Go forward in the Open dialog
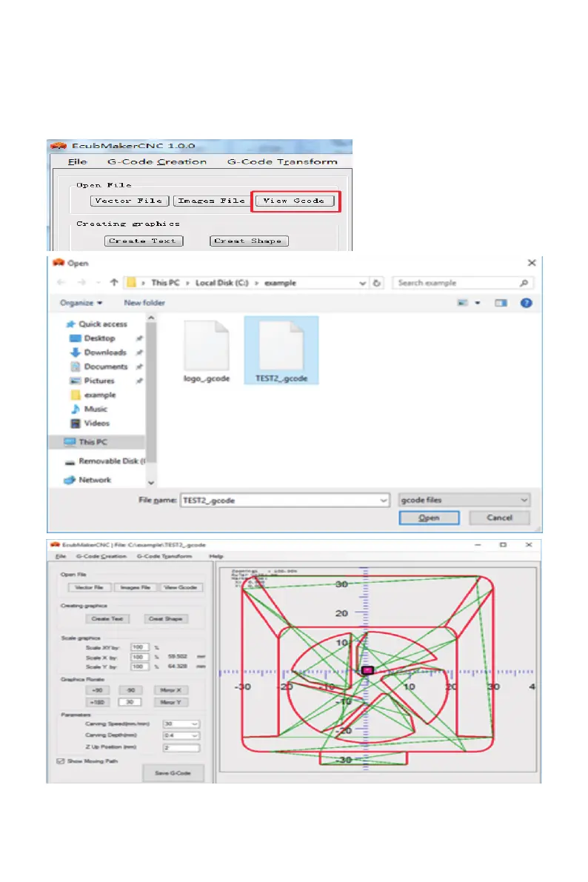 coord(82,282)
